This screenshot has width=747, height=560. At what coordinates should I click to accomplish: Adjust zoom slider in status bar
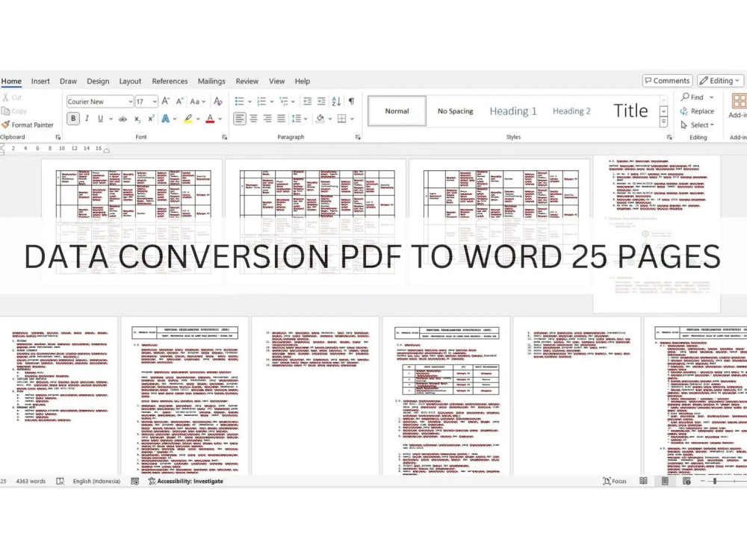(x=715, y=481)
